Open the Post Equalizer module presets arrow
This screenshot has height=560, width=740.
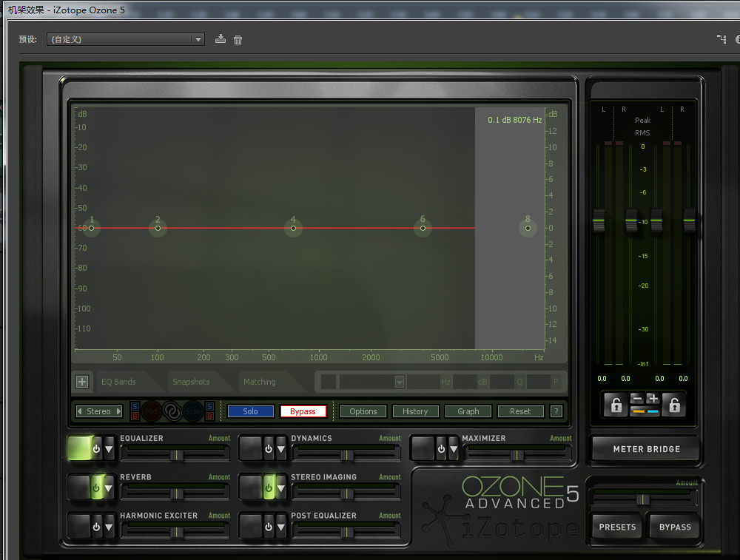(x=280, y=527)
